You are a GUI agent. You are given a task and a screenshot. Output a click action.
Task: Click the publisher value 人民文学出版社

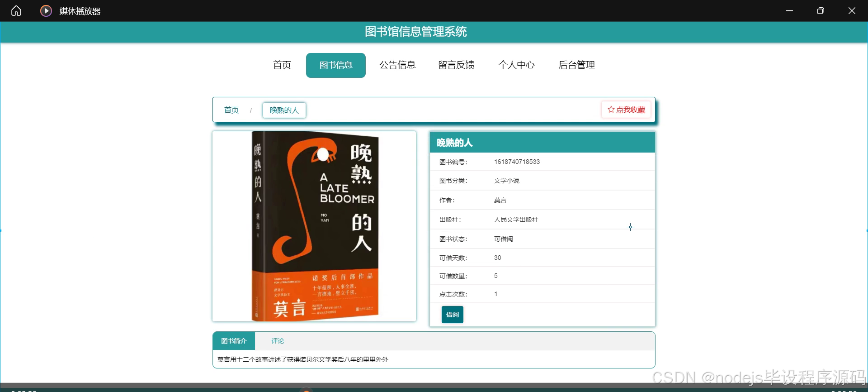pos(516,220)
